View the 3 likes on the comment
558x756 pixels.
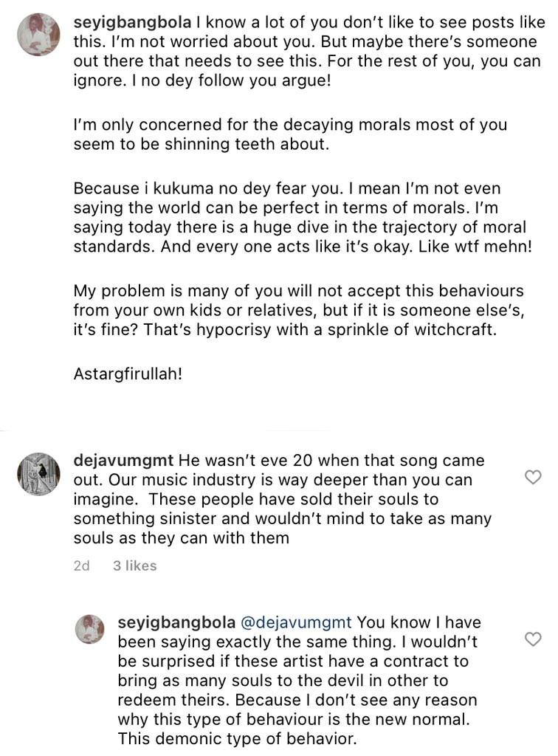coord(134,566)
